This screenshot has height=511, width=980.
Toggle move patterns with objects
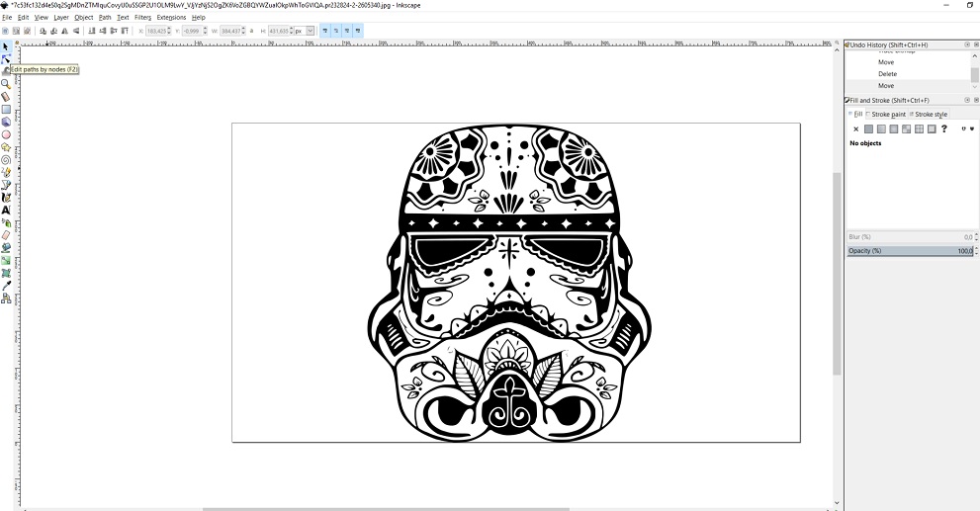coord(358,31)
